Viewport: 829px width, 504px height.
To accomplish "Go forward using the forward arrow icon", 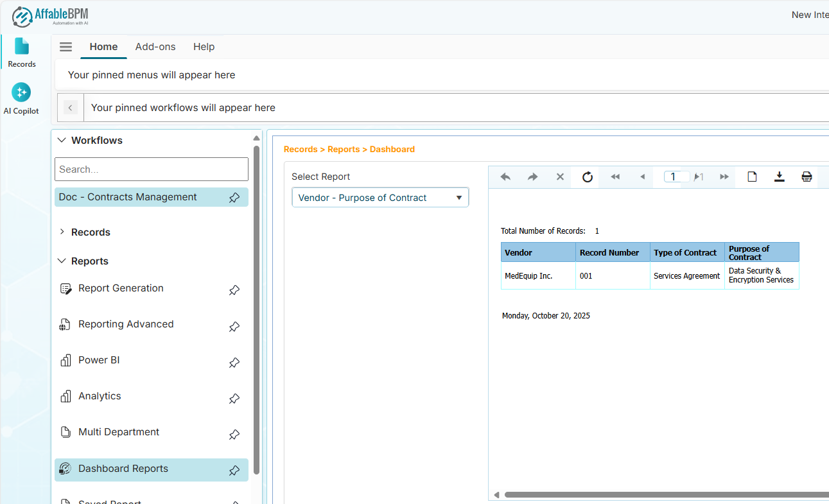I will point(532,177).
